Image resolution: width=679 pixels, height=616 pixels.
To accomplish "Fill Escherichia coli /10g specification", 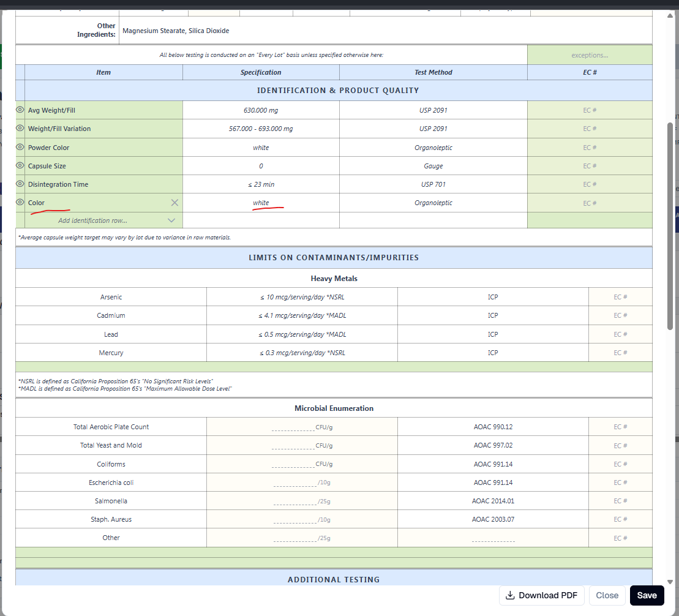I will click(295, 483).
